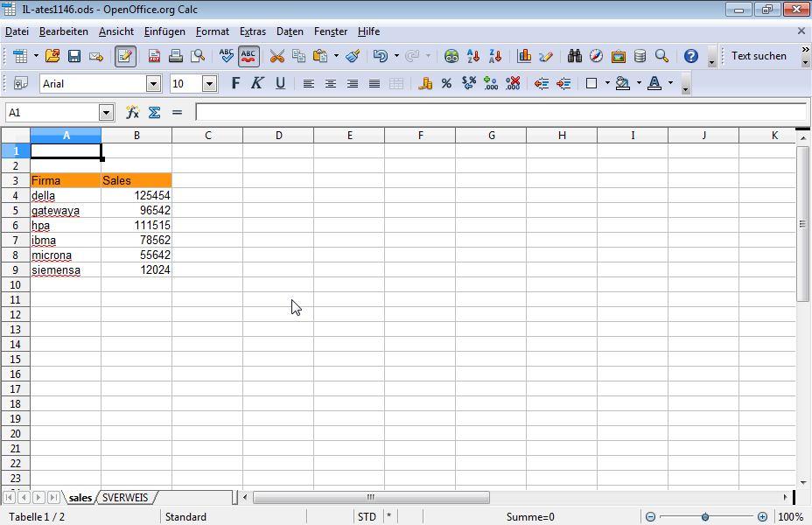Open the page preview
This screenshot has height=525, width=812.
pyautogui.click(x=198, y=56)
